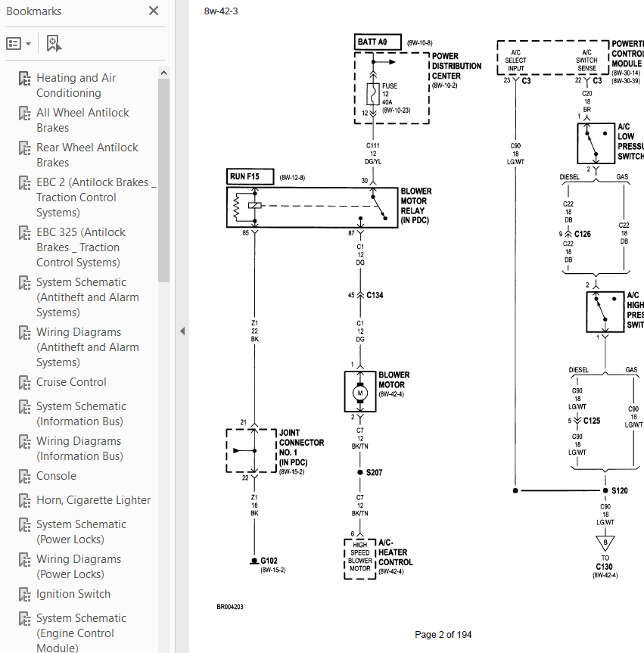This screenshot has height=653, width=644.
Task: Click the find current bookmark icon
Action: pos(54,43)
